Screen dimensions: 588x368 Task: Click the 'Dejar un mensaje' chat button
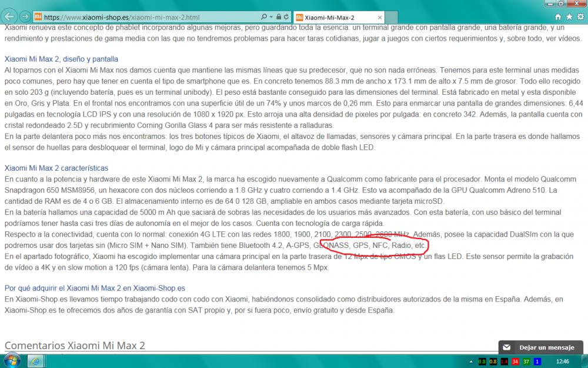(x=540, y=347)
